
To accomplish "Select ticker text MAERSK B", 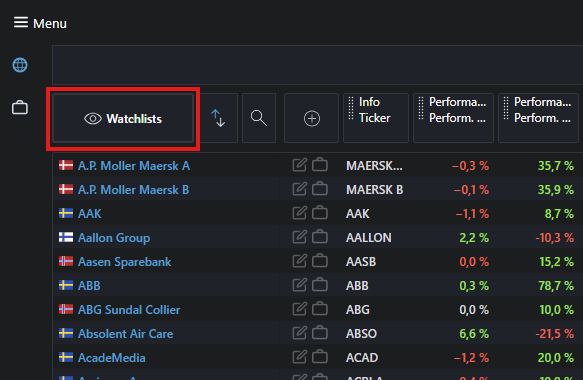I will coord(374,190).
